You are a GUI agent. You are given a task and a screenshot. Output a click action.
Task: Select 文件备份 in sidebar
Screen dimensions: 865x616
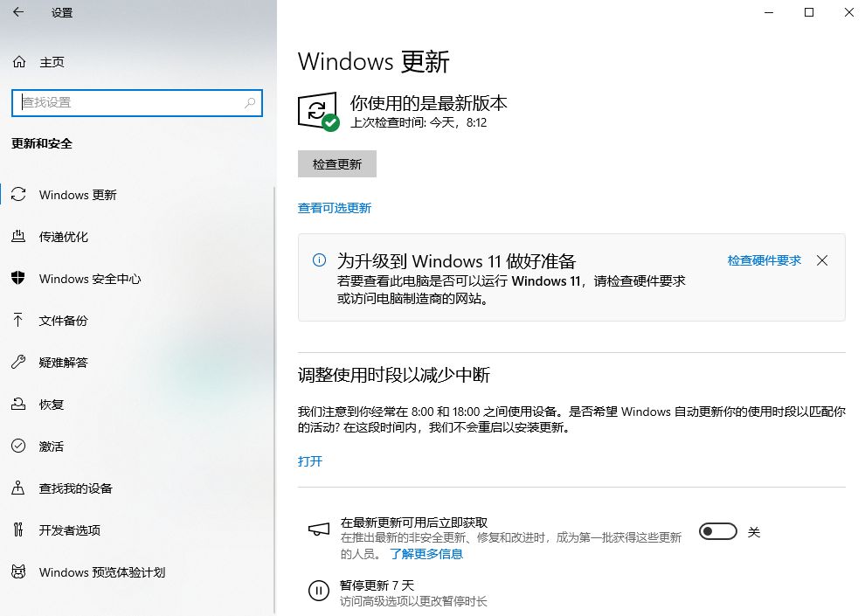pyautogui.click(x=137, y=321)
